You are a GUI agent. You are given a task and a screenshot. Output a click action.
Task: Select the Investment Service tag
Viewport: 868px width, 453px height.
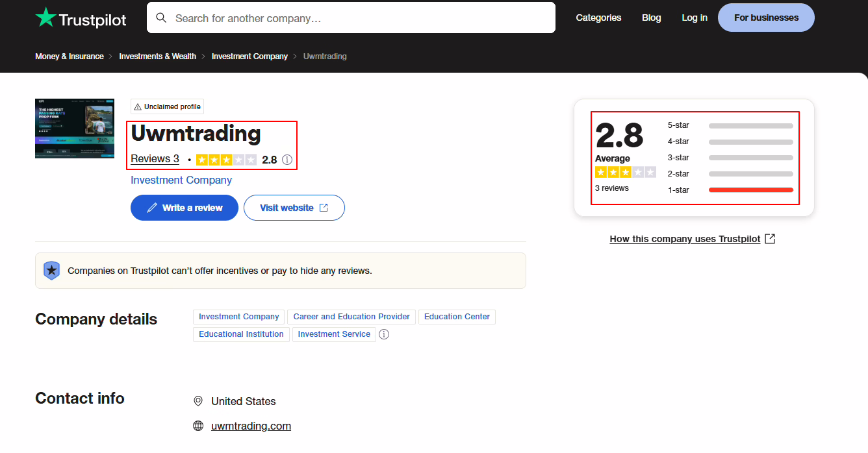(x=334, y=334)
